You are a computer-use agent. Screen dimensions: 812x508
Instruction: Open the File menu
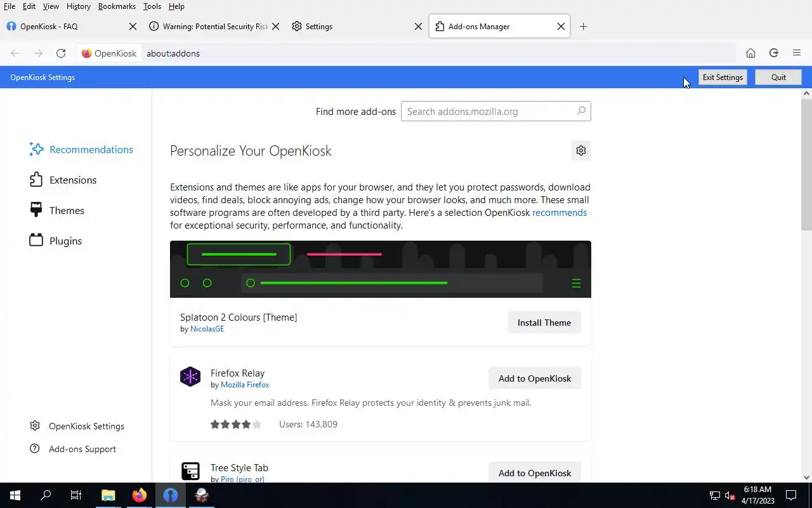[10, 6]
